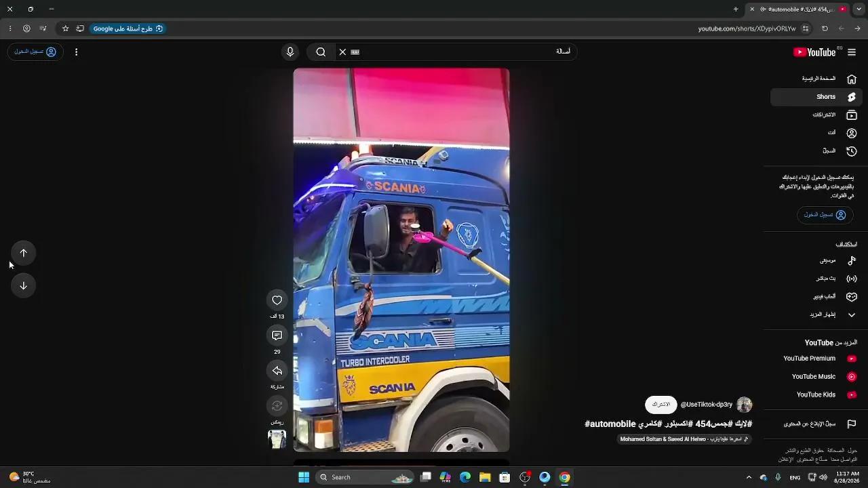This screenshot has width=868, height=488.
Task: Clear the search query with the X
Action: point(342,52)
